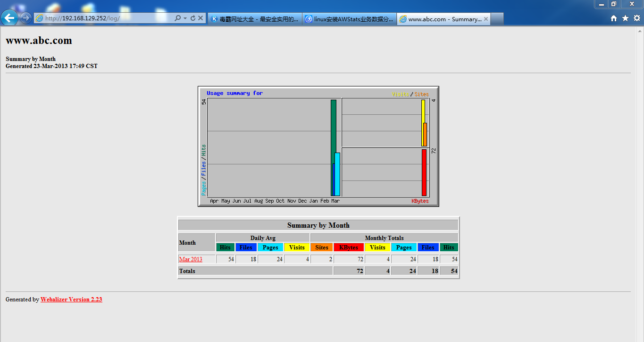Go to the Home page via the house icon

click(x=614, y=18)
